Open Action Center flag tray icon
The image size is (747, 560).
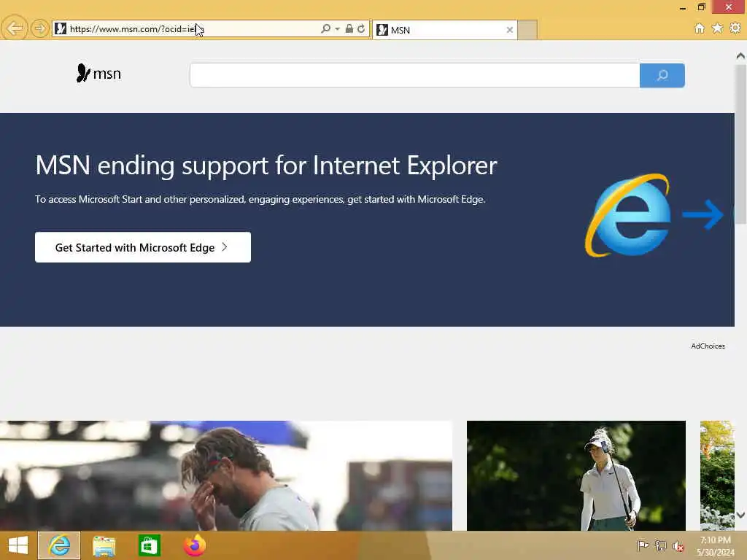[x=643, y=545]
